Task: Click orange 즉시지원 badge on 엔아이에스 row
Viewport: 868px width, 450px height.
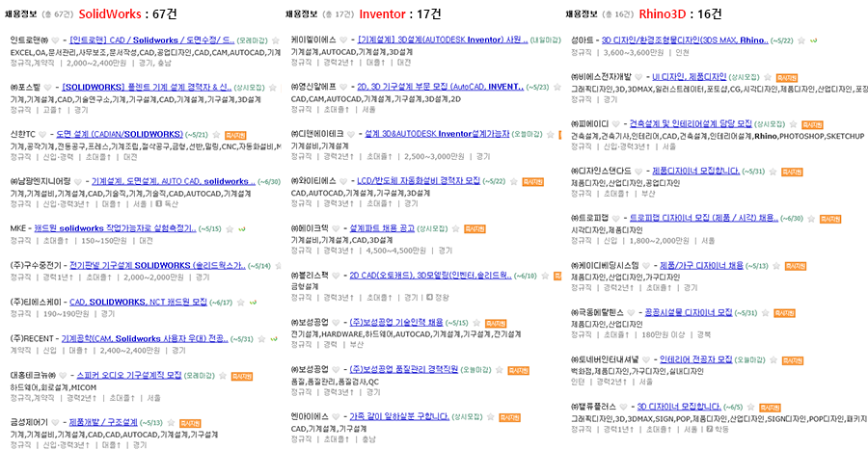Action: tap(509, 417)
